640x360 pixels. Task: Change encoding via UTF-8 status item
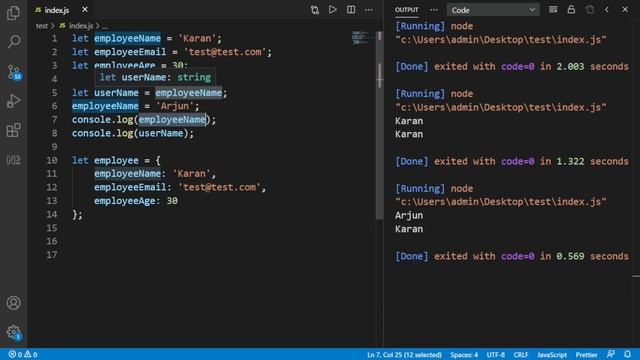coord(496,355)
